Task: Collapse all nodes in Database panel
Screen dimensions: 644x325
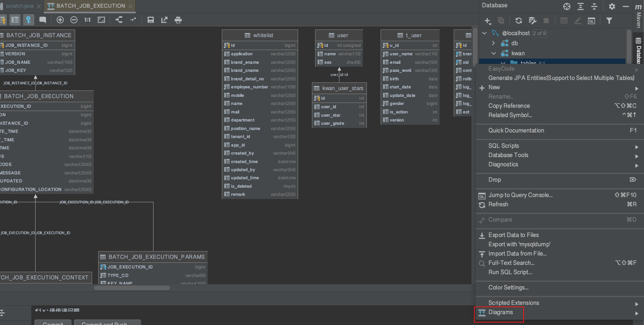Action: 594,6
